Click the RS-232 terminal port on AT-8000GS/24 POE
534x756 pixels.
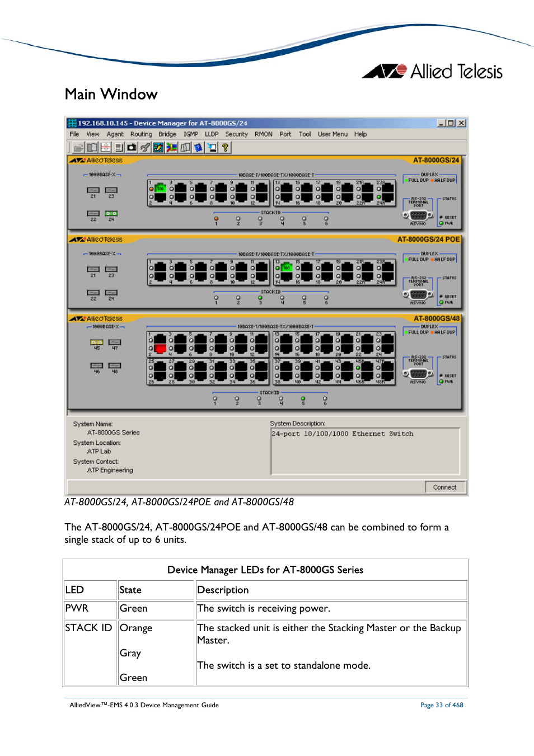tap(418, 294)
